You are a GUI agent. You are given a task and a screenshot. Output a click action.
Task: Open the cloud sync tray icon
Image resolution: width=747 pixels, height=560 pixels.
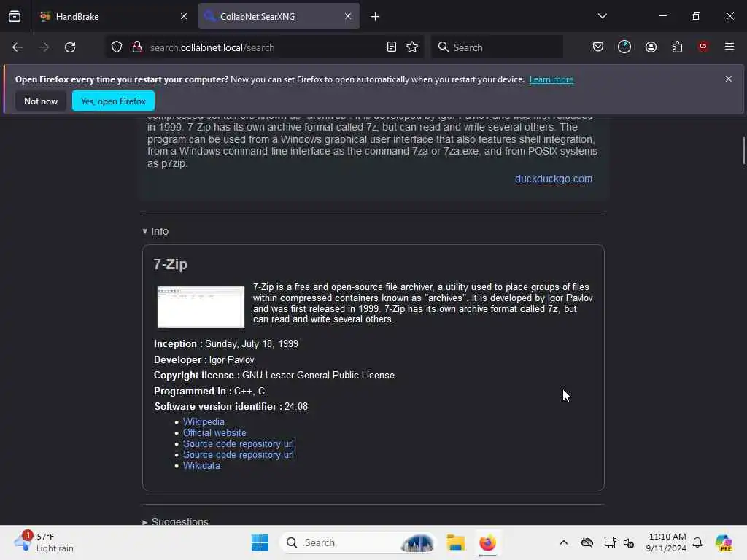pos(587,542)
